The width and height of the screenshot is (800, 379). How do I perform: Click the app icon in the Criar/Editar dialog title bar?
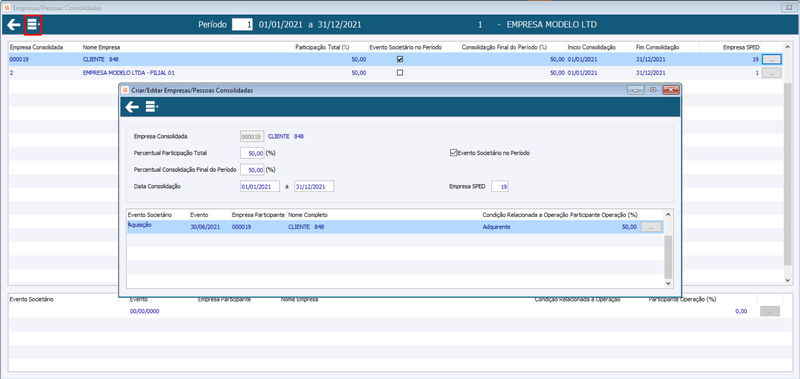tap(126, 90)
